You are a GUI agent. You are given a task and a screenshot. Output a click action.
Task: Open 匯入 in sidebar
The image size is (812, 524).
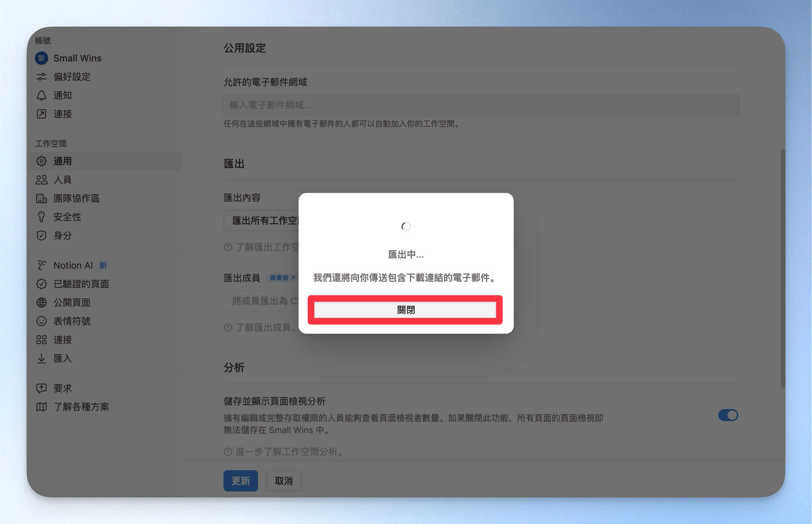[x=63, y=358]
